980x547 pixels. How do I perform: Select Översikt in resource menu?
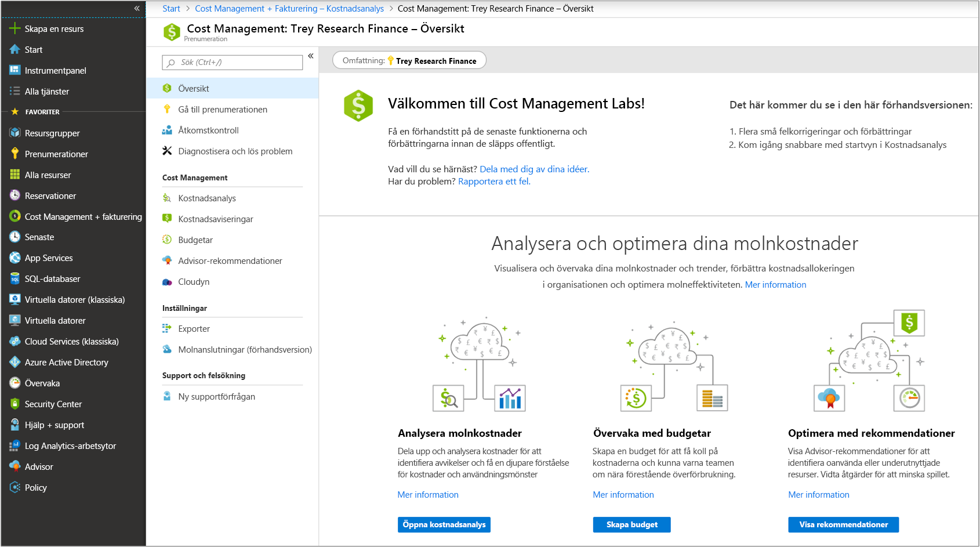[232, 88]
